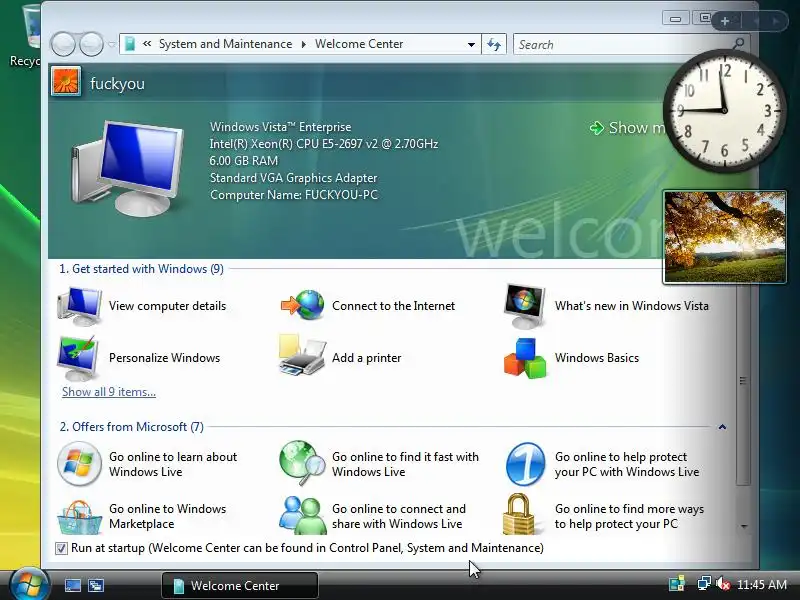Viewport: 800px width, 600px height.
Task: Select the Personalize Windows icon
Action: click(78, 358)
